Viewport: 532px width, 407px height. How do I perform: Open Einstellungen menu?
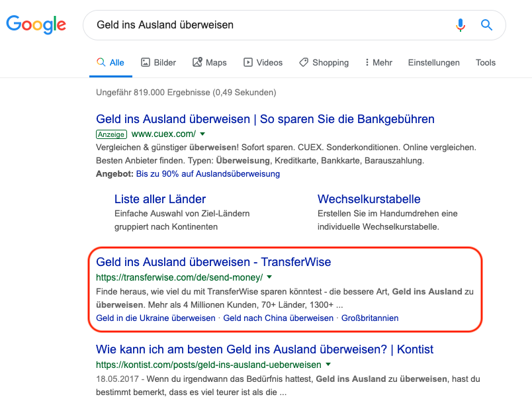click(433, 62)
